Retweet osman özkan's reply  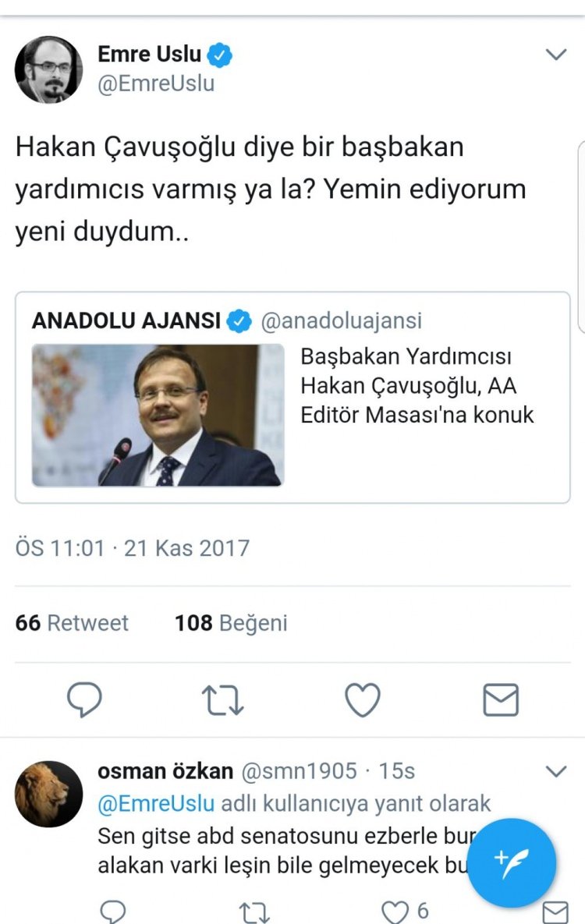tap(254, 913)
